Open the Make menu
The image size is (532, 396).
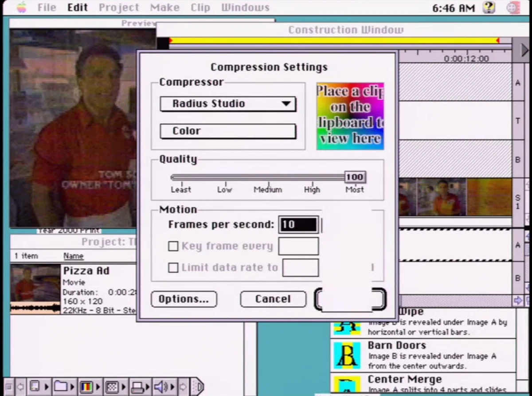[164, 8]
